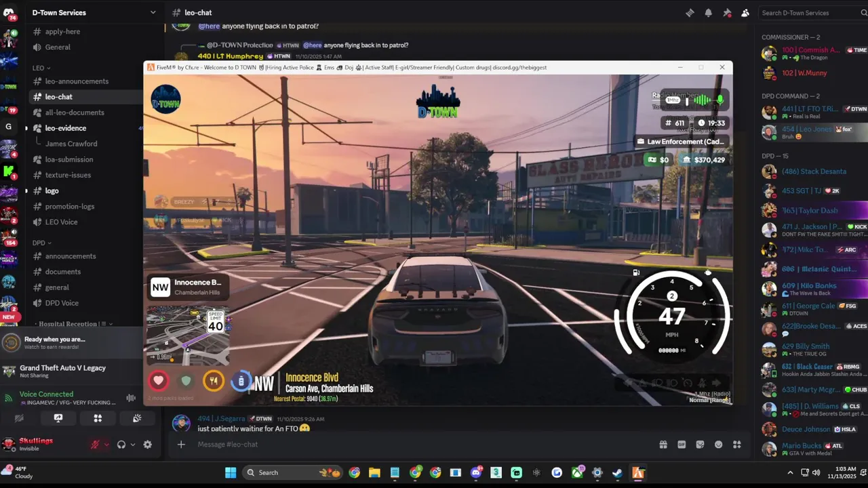Screen dimensions: 868x488
Task: Add attachment plus icon in message bar
Action: coord(181,445)
